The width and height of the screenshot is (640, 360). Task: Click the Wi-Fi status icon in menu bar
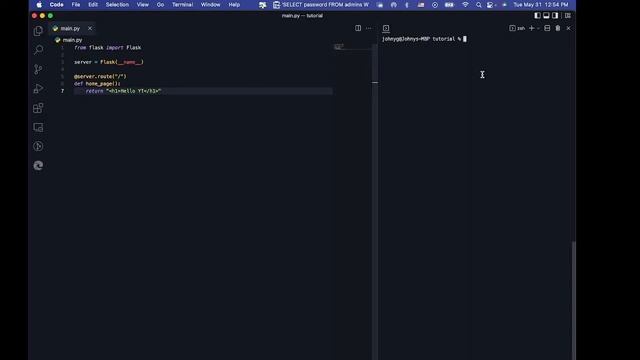click(465, 4)
